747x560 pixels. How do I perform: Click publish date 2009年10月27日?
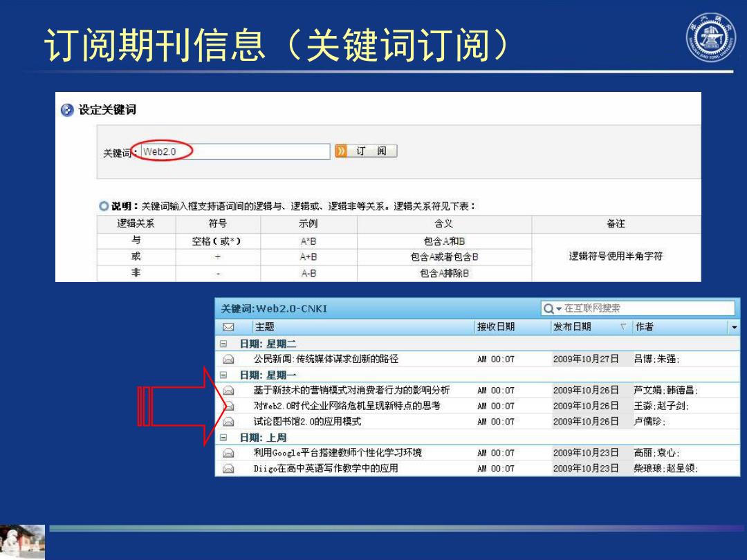pos(586,359)
